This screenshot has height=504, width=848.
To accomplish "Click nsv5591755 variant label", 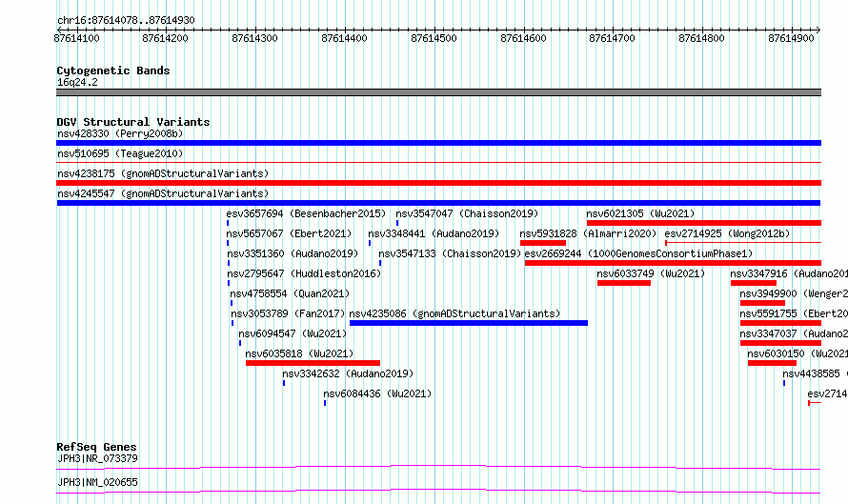I will pos(794,313).
